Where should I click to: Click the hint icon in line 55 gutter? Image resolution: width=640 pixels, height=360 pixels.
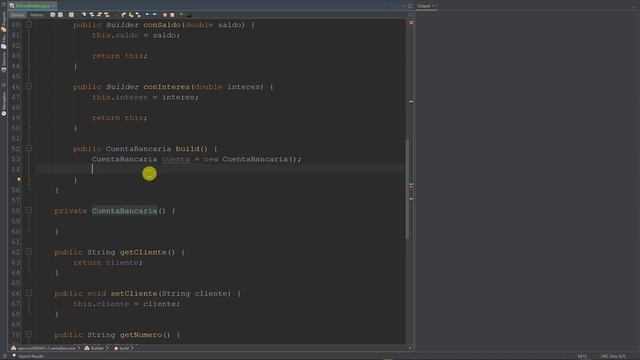(18, 180)
